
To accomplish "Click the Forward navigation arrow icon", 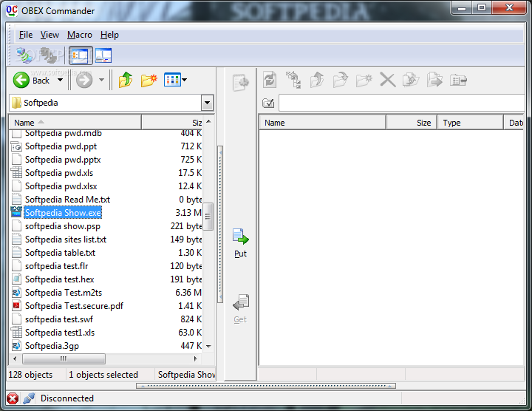I will click(x=84, y=81).
